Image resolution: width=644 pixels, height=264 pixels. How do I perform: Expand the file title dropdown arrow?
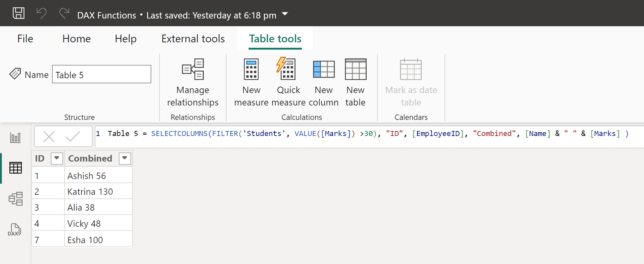(x=285, y=14)
